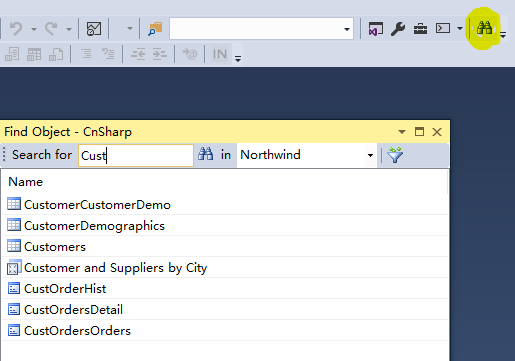Click the procedure icon beside CustOrdersOrders
Image resolution: width=515 pixels, height=361 pixels.
pyautogui.click(x=14, y=330)
